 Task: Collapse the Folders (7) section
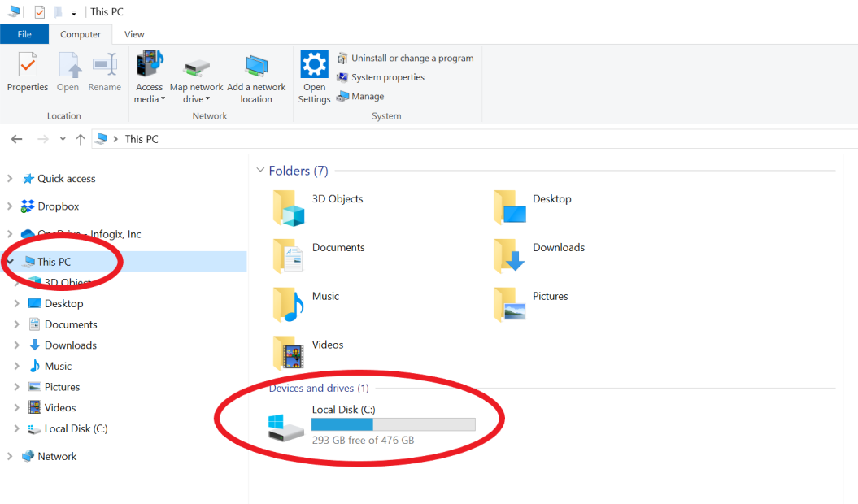(x=262, y=171)
